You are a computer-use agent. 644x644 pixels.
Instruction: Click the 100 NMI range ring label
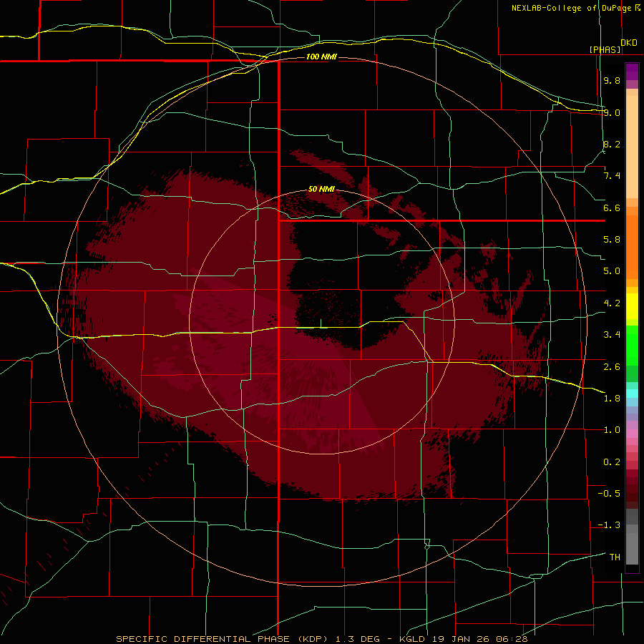[321, 57]
